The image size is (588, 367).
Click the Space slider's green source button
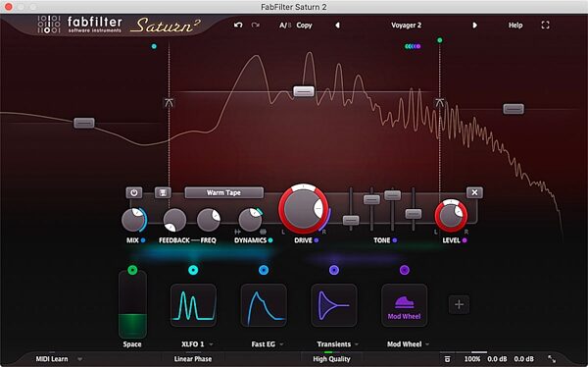(132, 270)
